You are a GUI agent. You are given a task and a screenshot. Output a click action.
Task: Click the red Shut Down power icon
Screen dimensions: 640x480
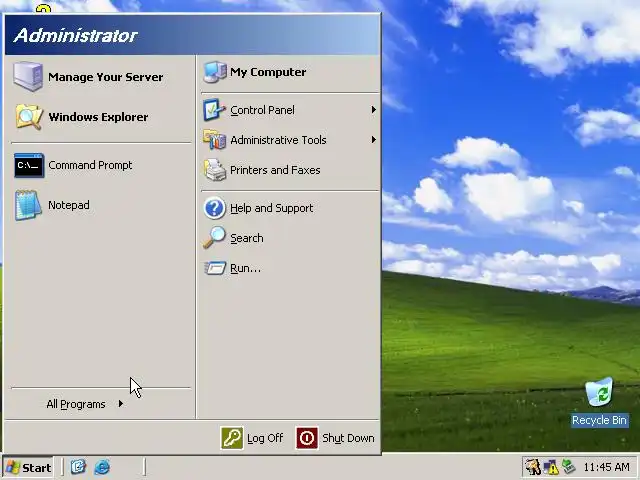coord(307,438)
